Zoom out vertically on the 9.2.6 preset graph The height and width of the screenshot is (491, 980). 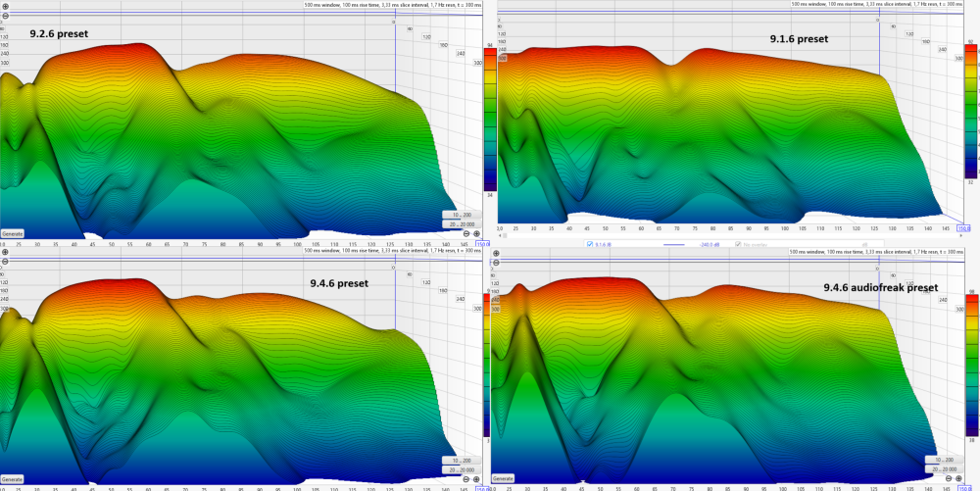[5, 17]
